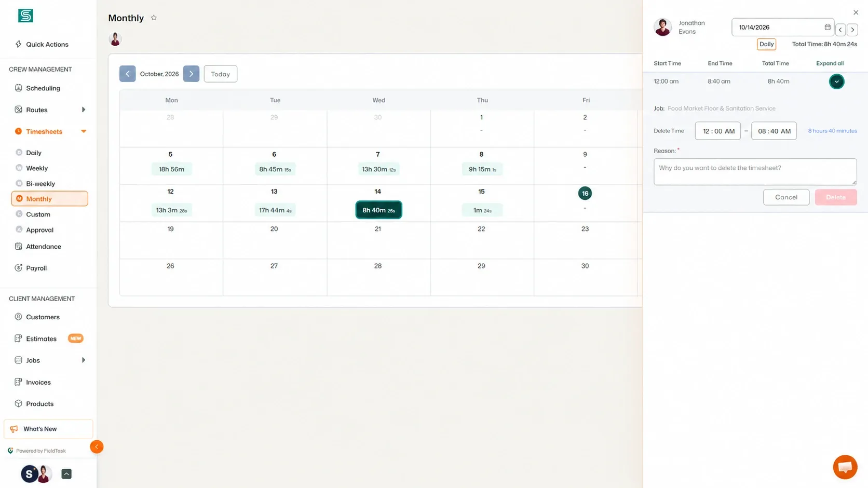The image size is (868, 488).
Task: Click the Daily tag in the panel
Action: [x=766, y=44]
